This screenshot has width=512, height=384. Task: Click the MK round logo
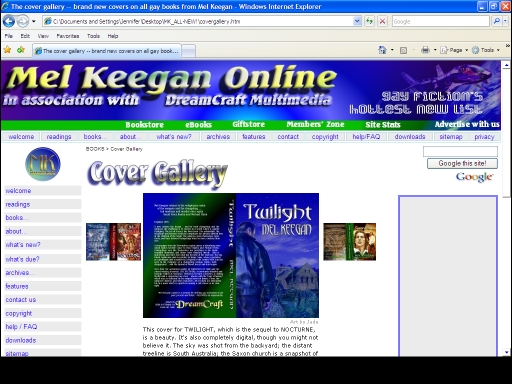pos(43,164)
